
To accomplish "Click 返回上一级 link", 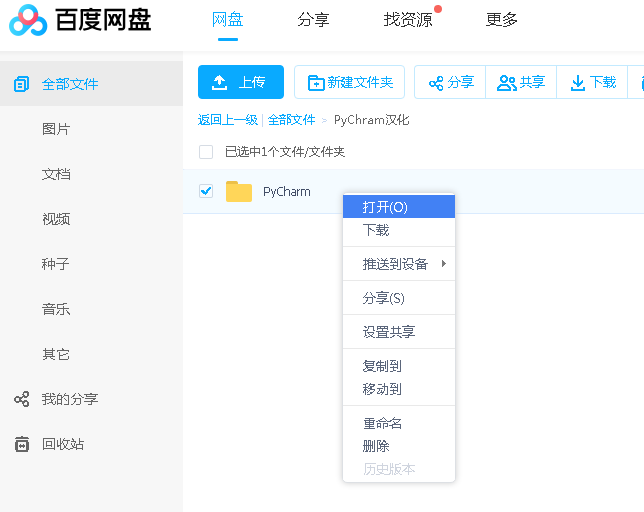I will (x=228, y=120).
